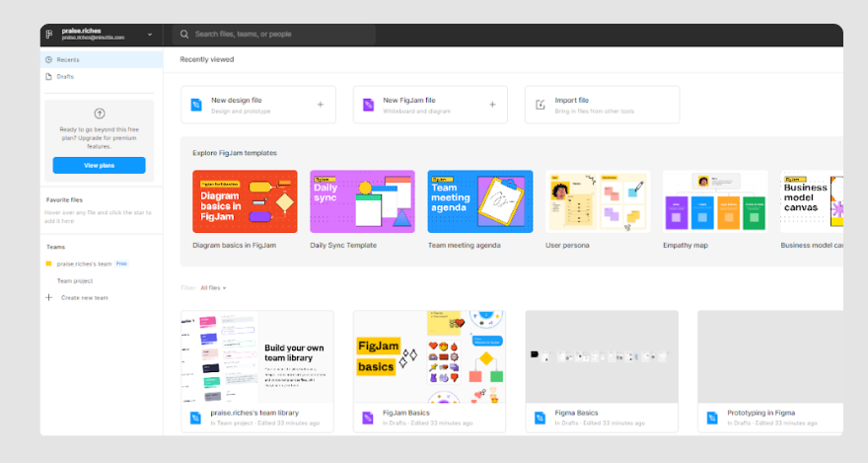Open Team meeting agenda template thumbnail
This screenshot has width=868, height=463.
(x=480, y=201)
